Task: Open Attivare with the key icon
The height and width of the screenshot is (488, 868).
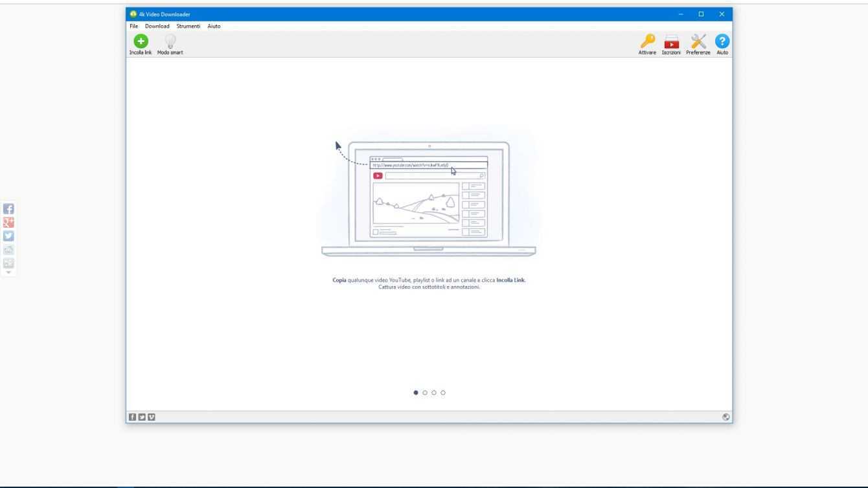Action: point(648,44)
